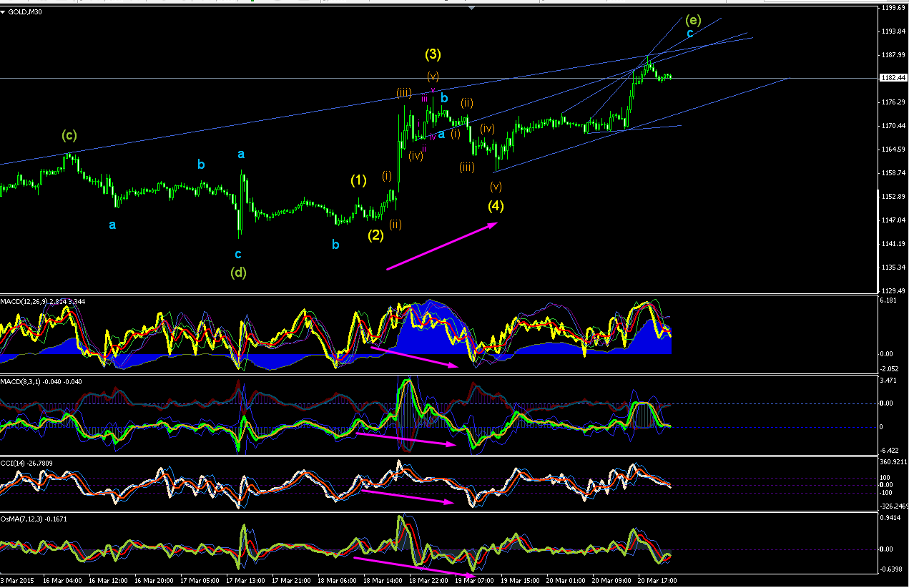Click price scale value 1170.44
Screen dimensions: 909x588
[893, 126]
